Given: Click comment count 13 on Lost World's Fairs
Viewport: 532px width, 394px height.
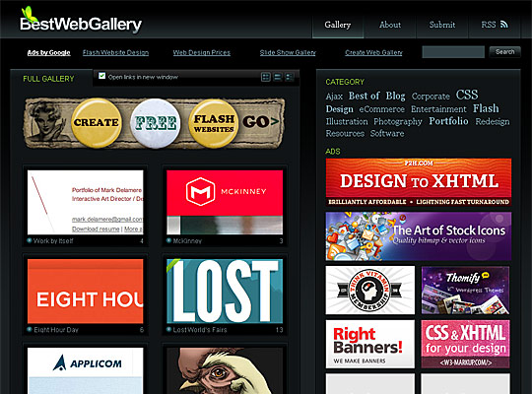Looking at the screenshot, I should click(x=279, y=330).
